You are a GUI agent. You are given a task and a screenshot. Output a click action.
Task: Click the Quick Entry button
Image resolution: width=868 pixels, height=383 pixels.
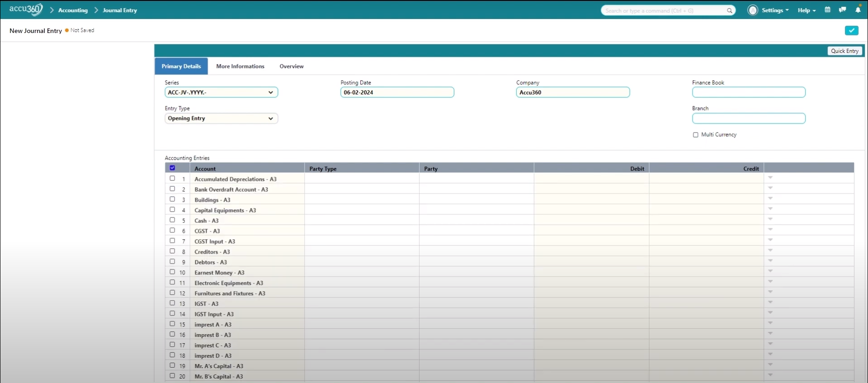(x=844, y=51)
